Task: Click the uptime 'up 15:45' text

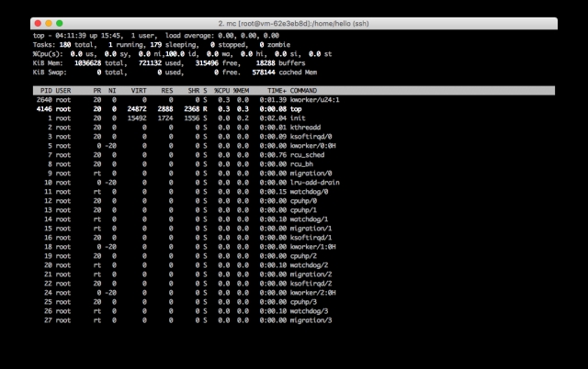Action: (x=107, y=36)
